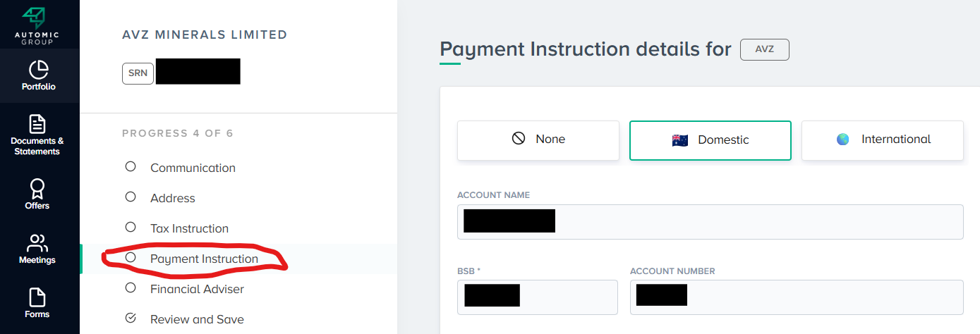Go to Payment Instruction step
This screenshot has width=980, height=334.
[204, 259]
